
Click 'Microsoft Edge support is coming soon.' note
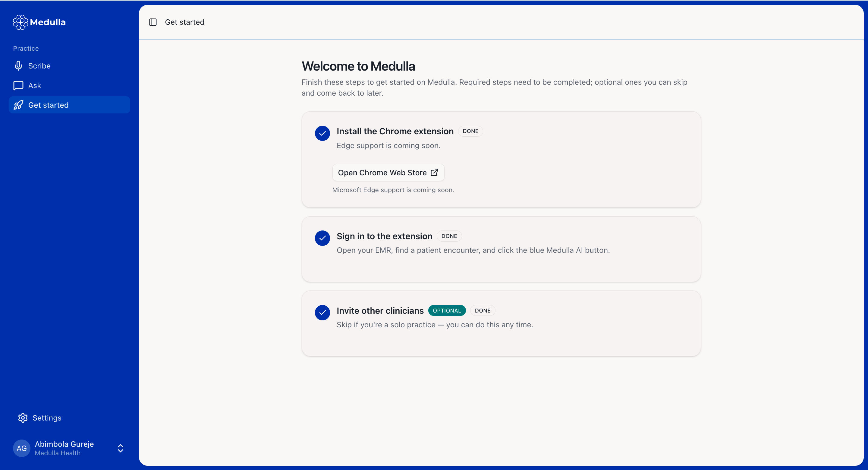pos(393,190)
